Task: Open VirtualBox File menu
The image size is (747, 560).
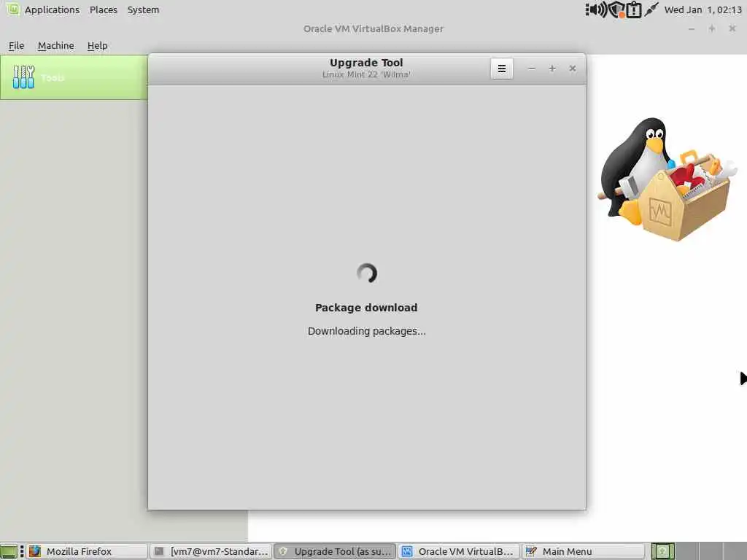Action: click(x=16, y=46)
